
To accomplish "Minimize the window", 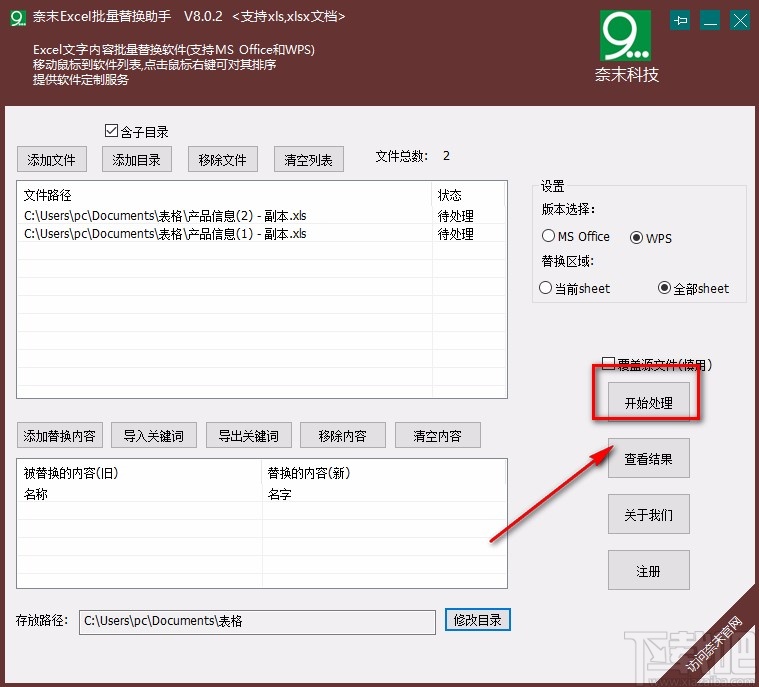I will coord(710,20).
